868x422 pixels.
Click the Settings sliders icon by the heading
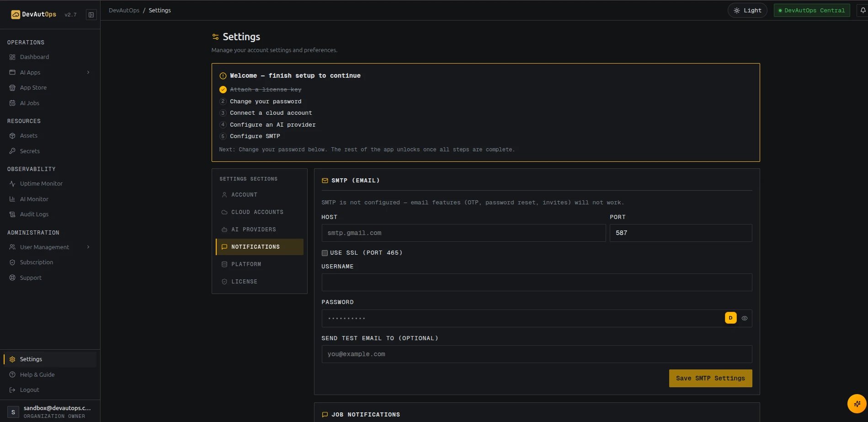point(215,37)
